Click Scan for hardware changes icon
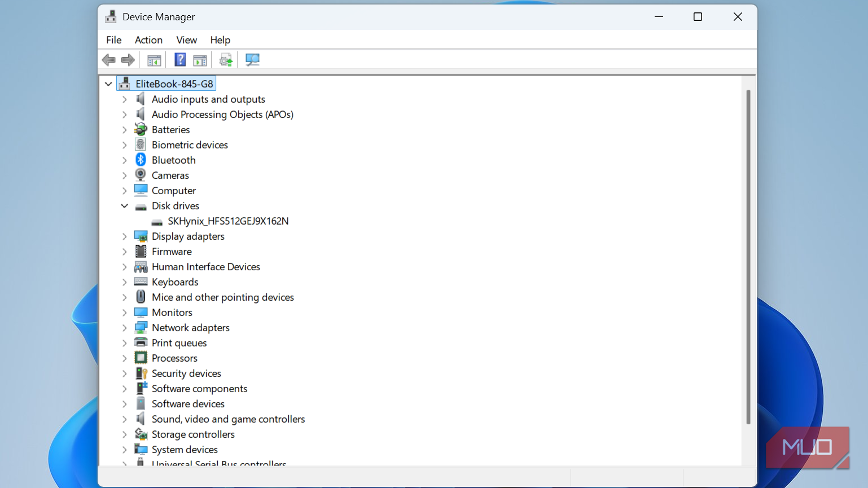The image size is (868, 488). pyautogui.click(x=252, y=60)
